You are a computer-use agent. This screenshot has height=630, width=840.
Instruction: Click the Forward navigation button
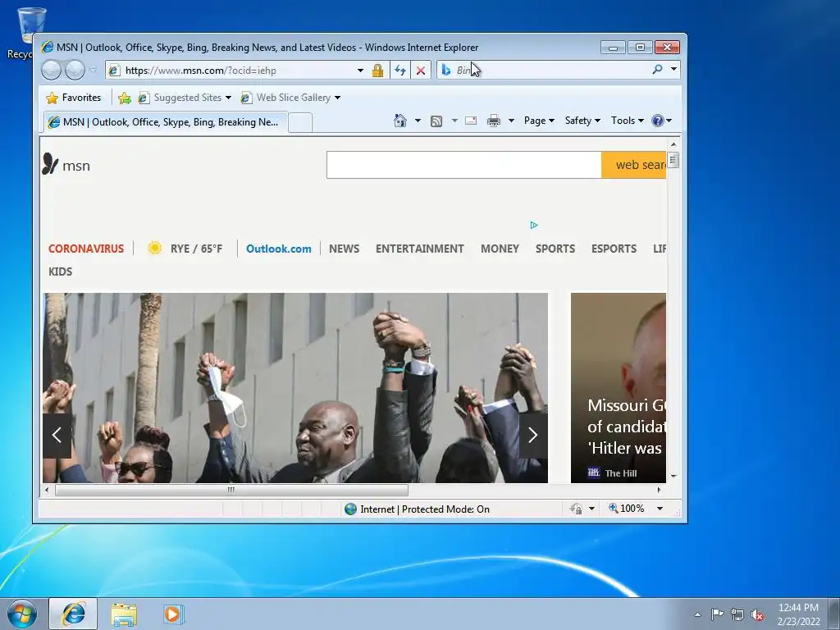tap(75, 71)
